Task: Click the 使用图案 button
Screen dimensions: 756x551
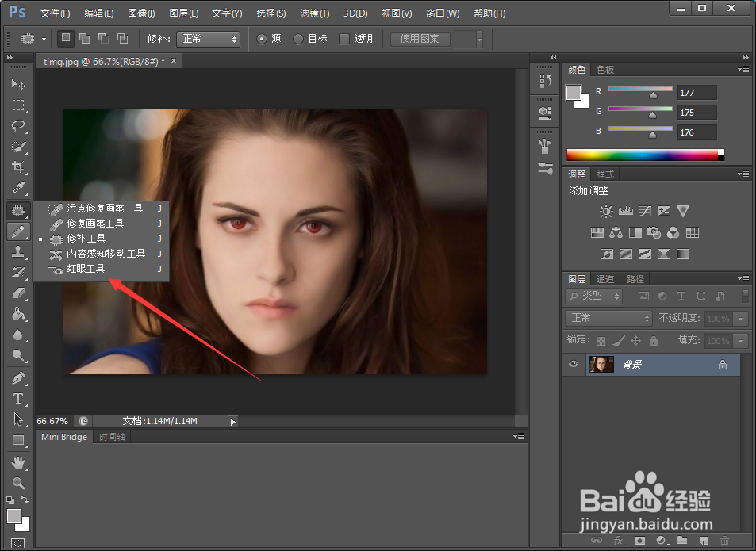Action: 420,39
